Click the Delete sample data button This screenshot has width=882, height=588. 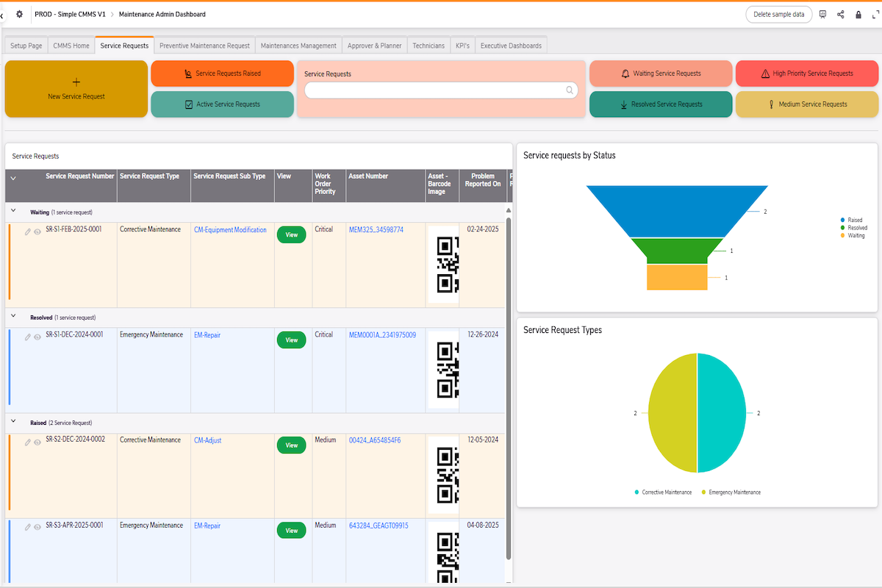(778, 14)
